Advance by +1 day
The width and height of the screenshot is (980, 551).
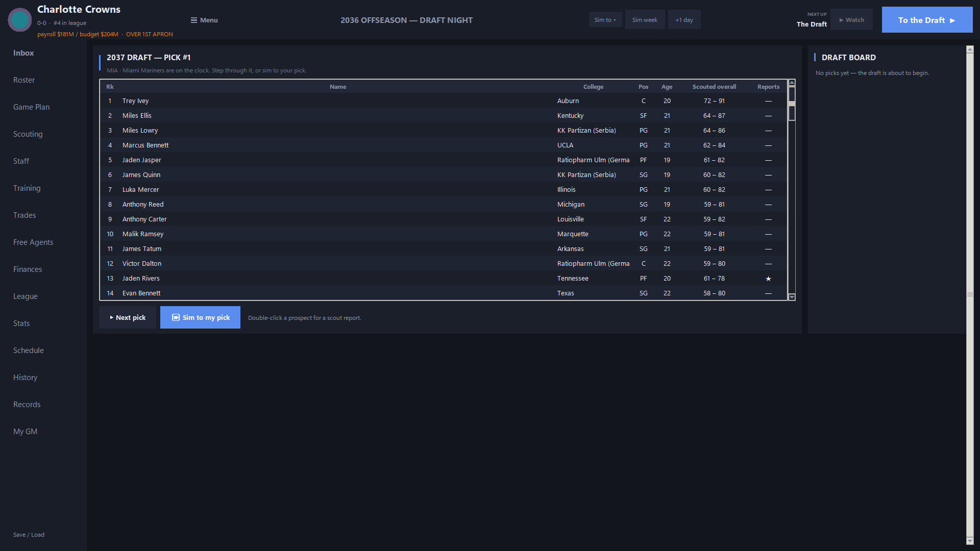[684, 20]
